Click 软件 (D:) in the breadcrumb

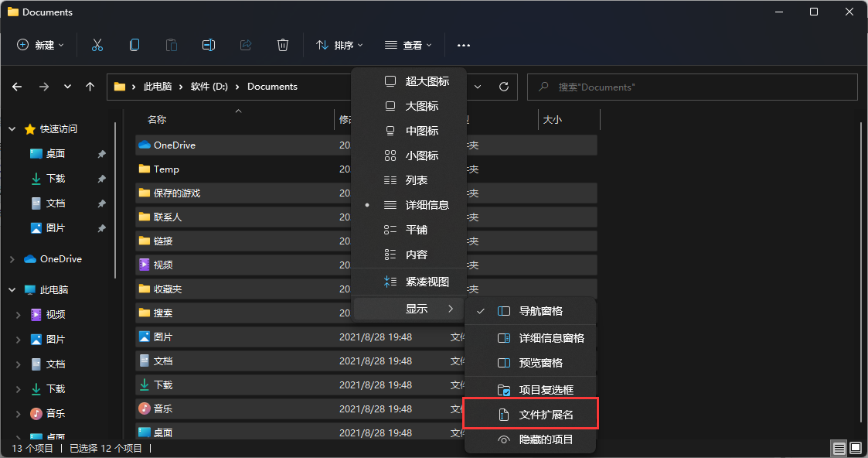click(209, 87)
